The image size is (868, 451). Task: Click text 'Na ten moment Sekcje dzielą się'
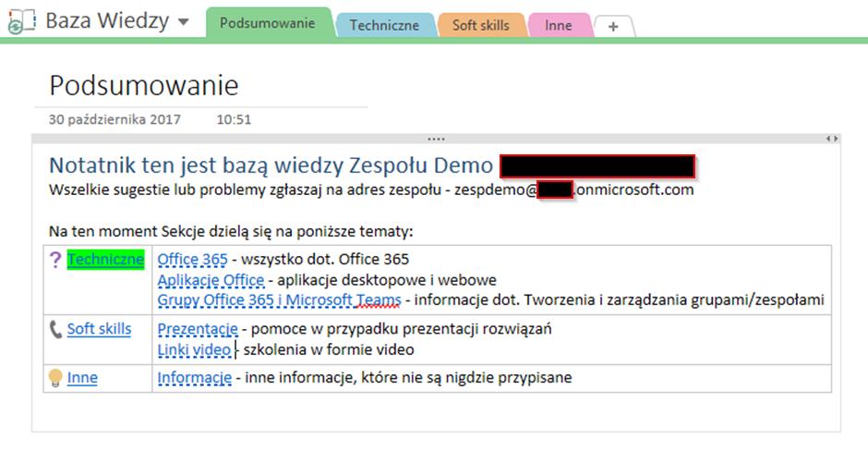click(x=231, y=232)
